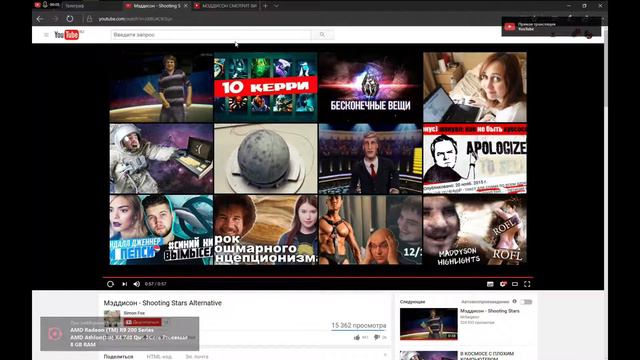The image size is (640, 360).
Task: Open '10 КЕРРИ' suggested video thumbnail
Action: point(265,87)
